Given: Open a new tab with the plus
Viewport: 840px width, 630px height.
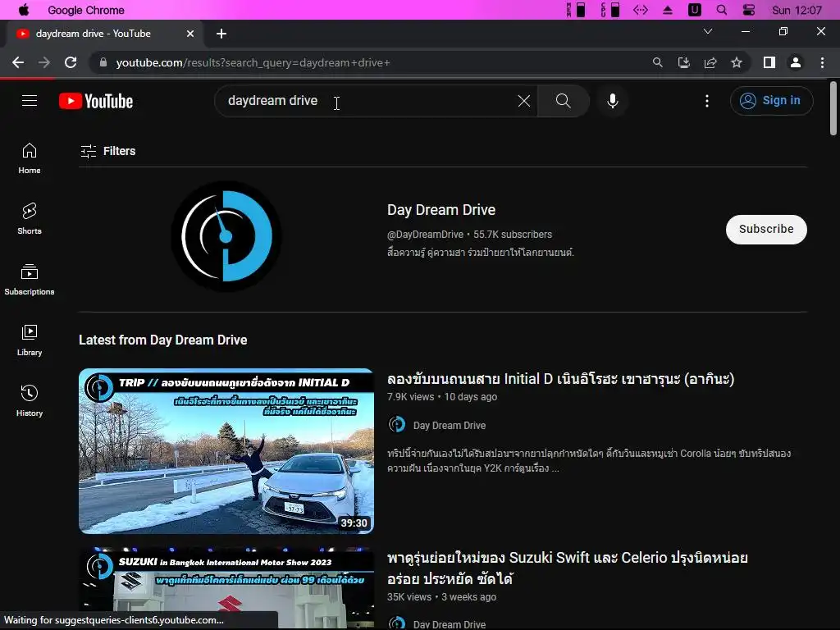Looking at the screenshot, I should pyautogui.click(x=221, y=34).
